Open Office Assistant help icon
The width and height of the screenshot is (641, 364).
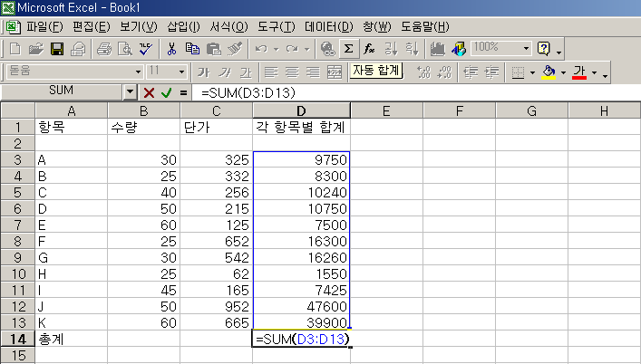(544, 49)
